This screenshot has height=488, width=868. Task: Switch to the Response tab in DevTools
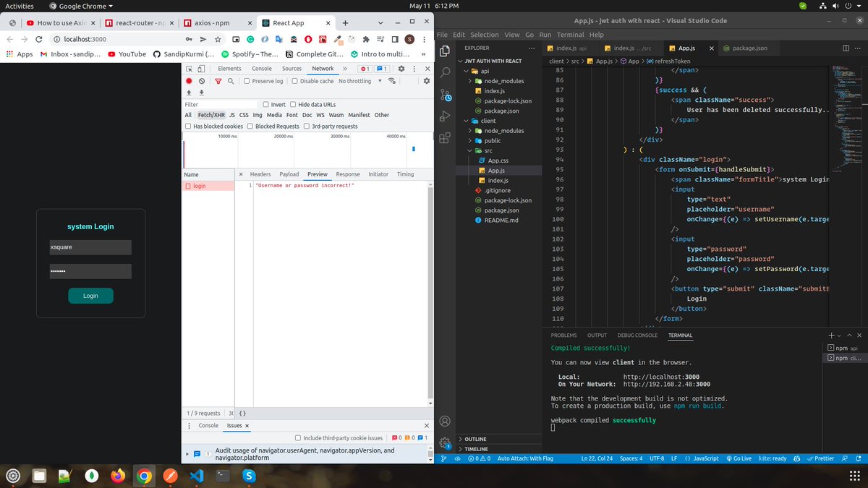click(347, 174)
